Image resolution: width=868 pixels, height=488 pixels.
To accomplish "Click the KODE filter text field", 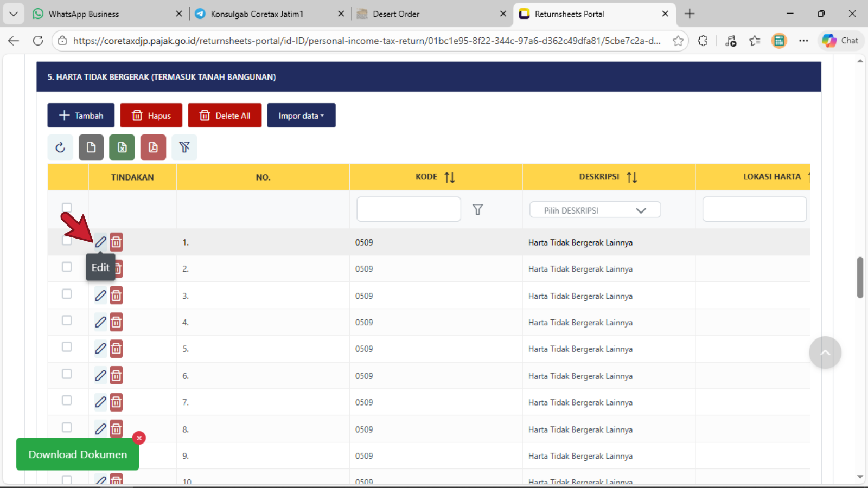I will pyautogui.click(x=409, y=209).
